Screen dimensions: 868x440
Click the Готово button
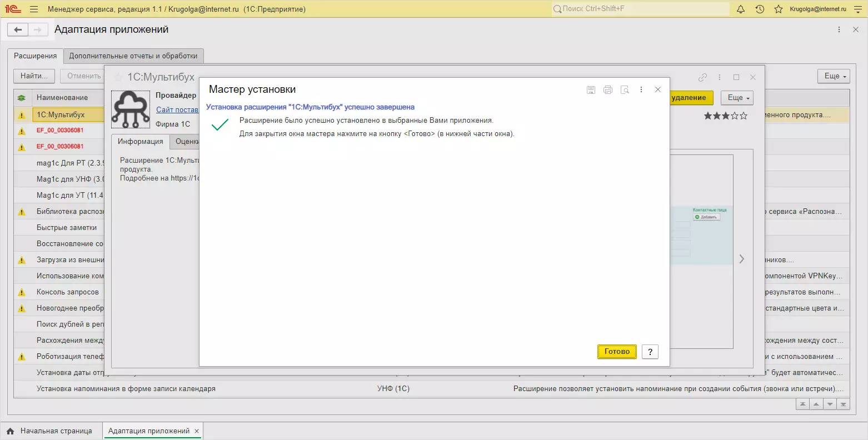617,352
